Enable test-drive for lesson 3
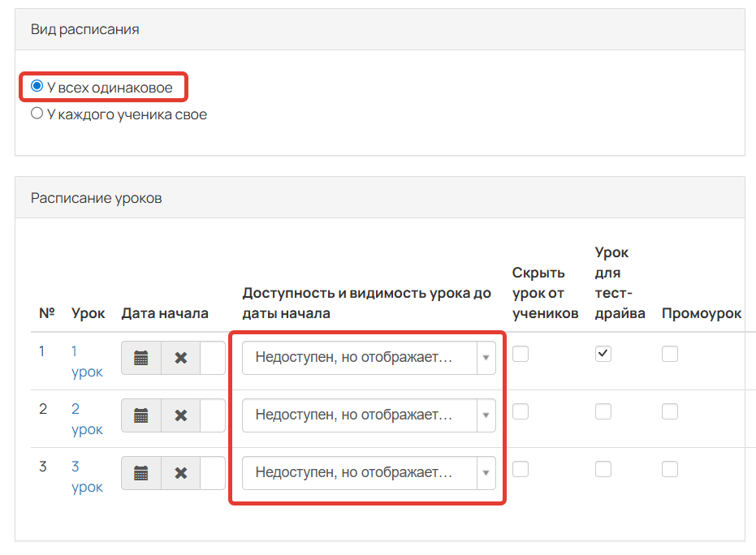 pos(603,469)
